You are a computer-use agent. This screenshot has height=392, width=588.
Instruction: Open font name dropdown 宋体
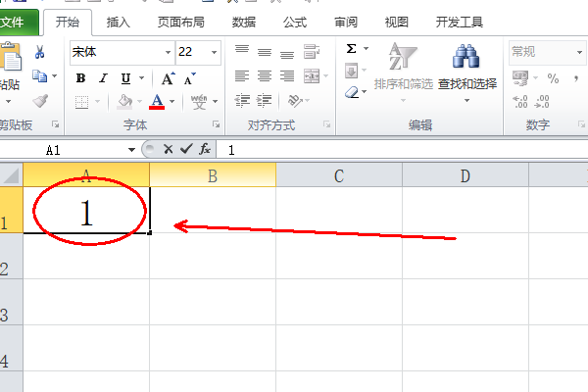click(168, 52)
